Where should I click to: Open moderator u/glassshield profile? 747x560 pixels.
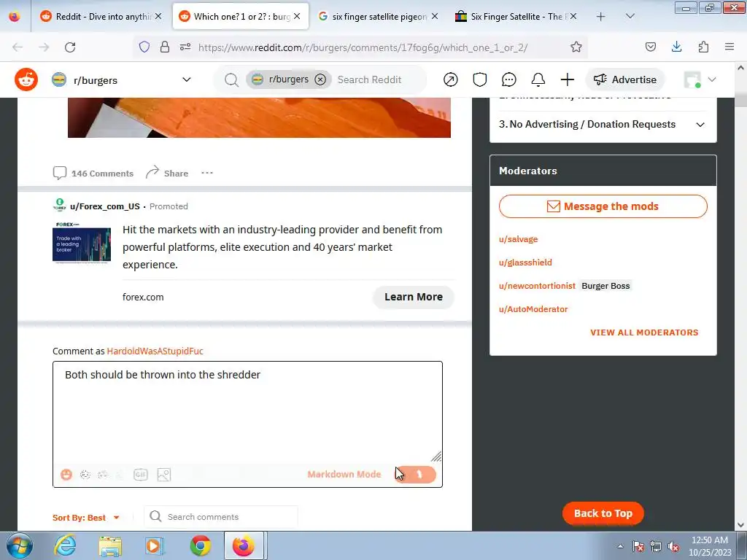pyautogui.click(x=525, y=262)
